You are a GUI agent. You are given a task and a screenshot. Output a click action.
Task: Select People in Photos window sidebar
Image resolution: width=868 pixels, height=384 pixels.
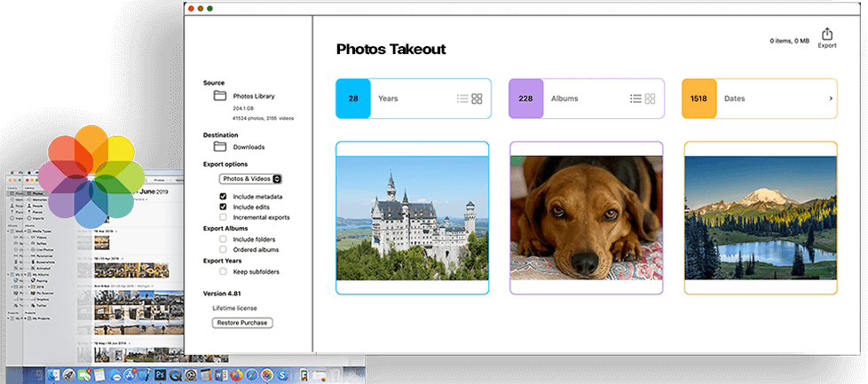[x=36, y=207]
